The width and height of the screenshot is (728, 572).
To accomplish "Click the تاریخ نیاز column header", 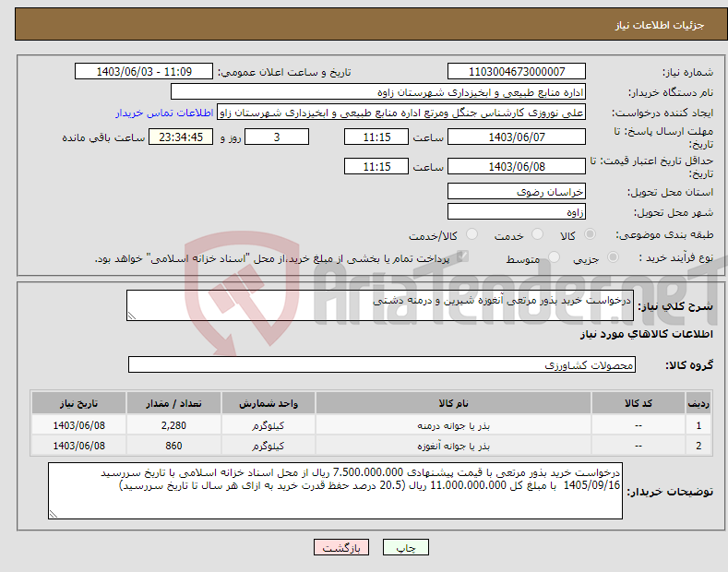I will click(78, 403).
